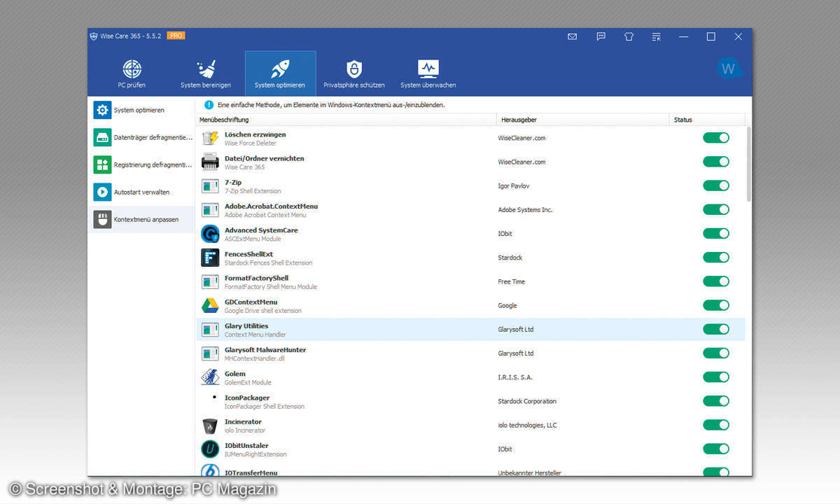Turn off Glary Utilities entry

(x=716, y=329)
